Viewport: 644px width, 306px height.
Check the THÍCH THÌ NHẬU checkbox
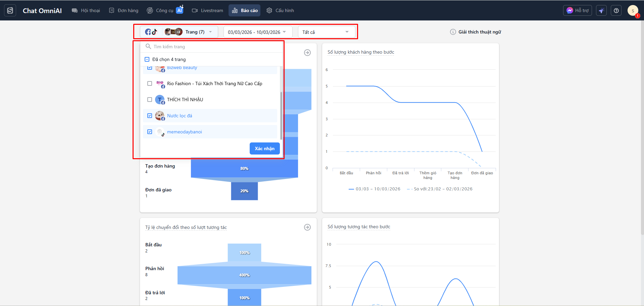[x=150, y=100]
